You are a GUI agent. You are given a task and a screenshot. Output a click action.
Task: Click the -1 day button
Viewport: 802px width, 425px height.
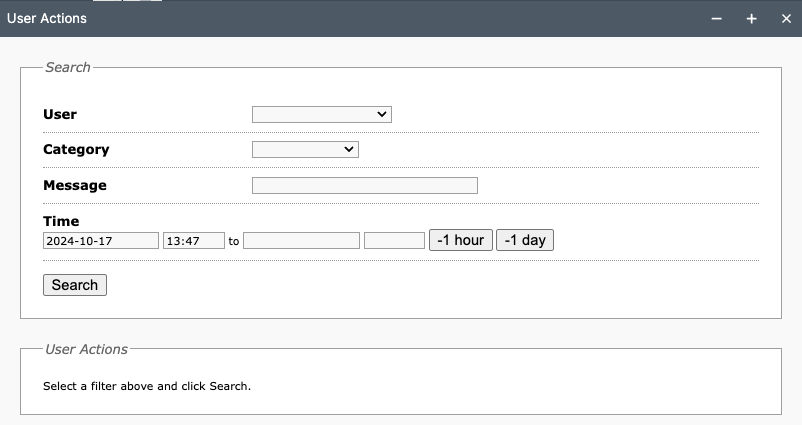pos(525,240)
